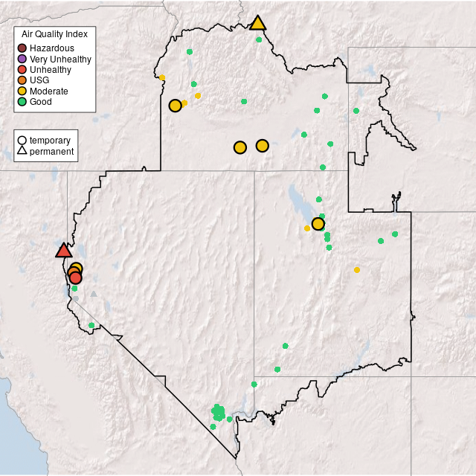476x476 pixels.
Task: Click the left circle of the yellow pair
Action: coord(240,147)
